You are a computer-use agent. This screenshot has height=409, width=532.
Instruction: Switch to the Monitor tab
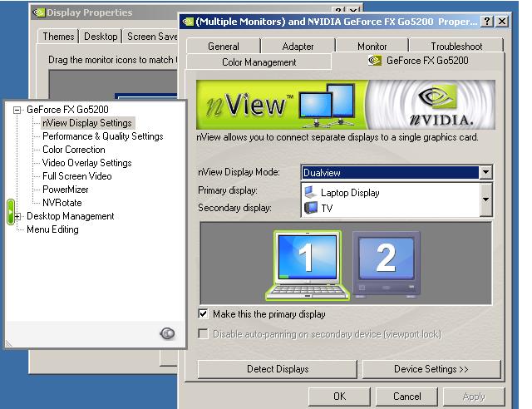point(372,47)
